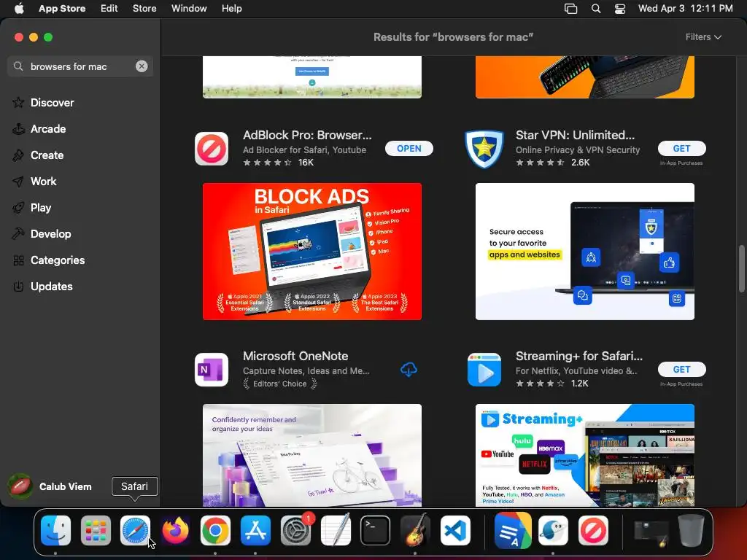747x560 pixels.
Task: Open the Updates section
Action: 52,286
